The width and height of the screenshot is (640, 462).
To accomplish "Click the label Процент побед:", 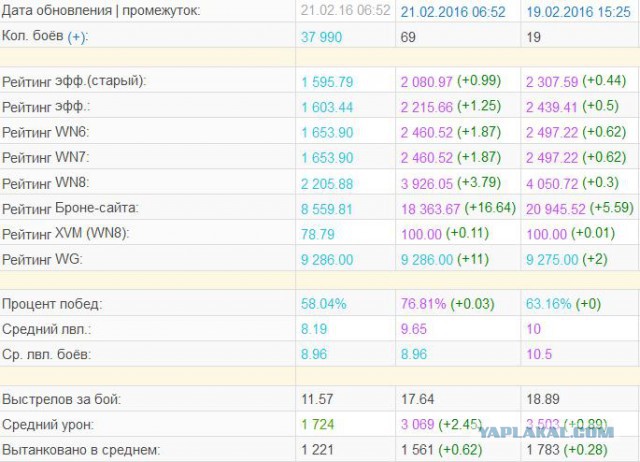I will pyautogui.click(x=52, y=304).
